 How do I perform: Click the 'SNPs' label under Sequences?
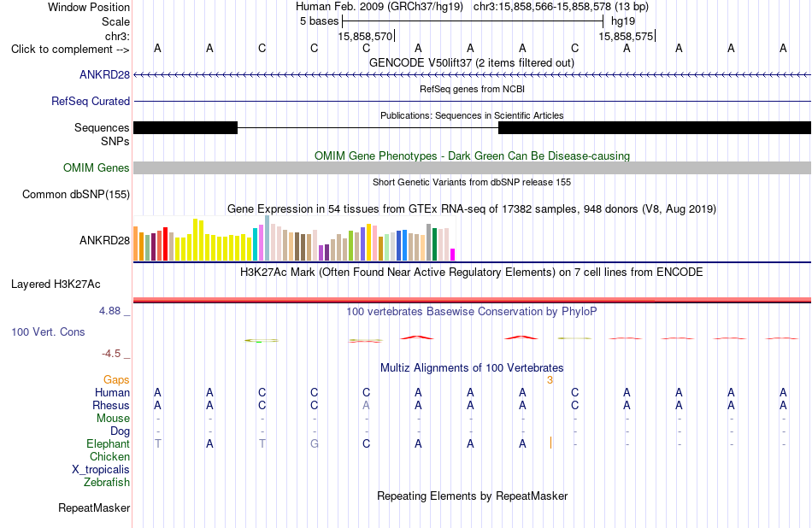click(115, 141)
